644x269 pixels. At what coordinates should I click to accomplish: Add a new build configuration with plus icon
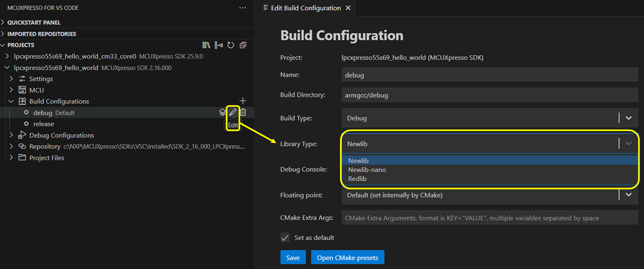point(243,101)
